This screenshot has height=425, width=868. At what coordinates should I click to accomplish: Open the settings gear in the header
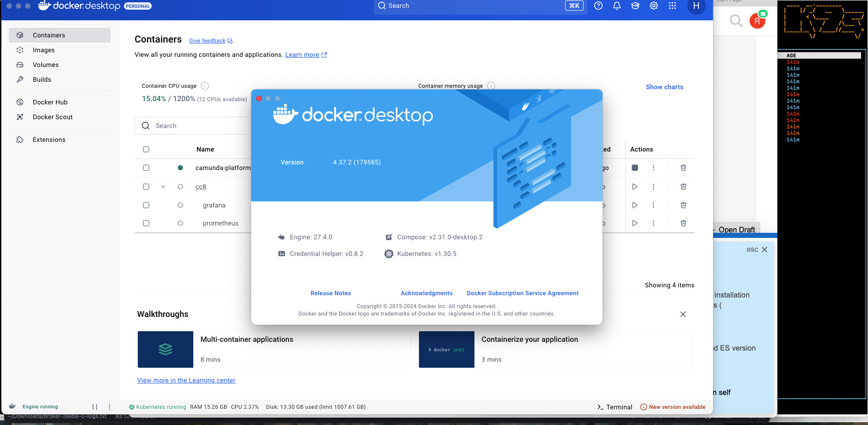pyautogui.click(x=653, y=6)
